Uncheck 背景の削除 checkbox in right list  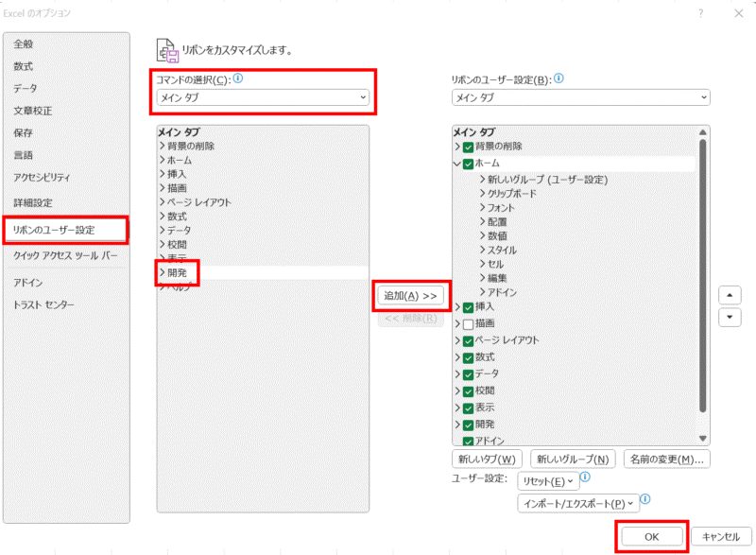468,147
